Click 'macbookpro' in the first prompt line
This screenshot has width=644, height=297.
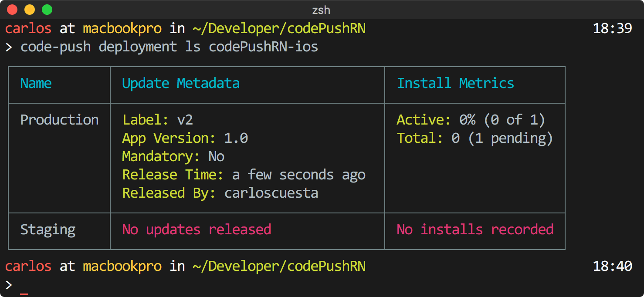click(122, 29)
